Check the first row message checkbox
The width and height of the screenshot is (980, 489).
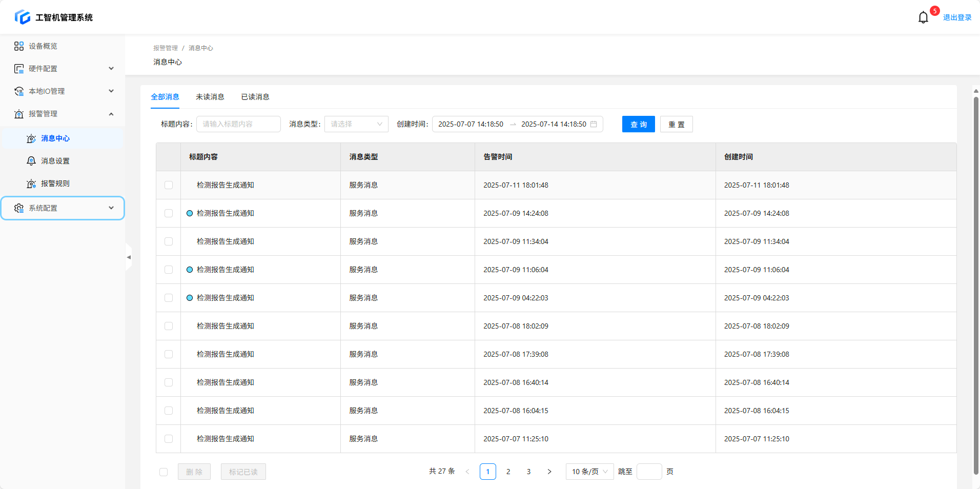tap(169, 185)
